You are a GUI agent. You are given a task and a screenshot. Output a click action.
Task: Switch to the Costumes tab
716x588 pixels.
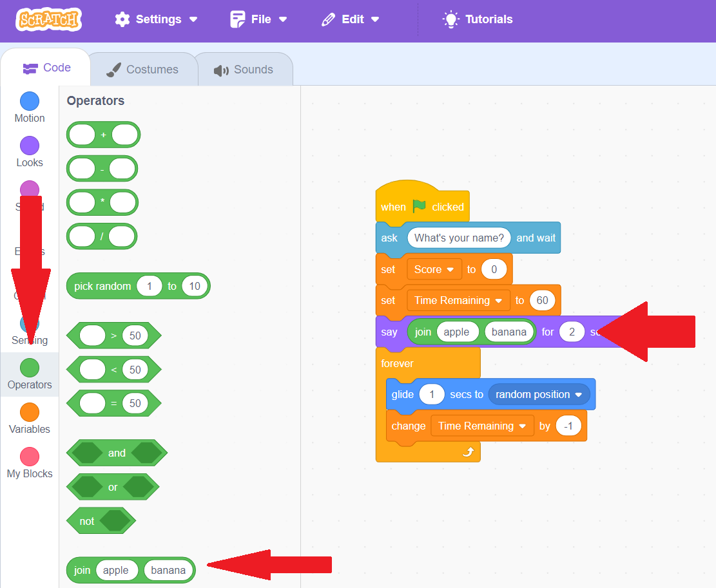pyautogui.click(x=143, y=70)
